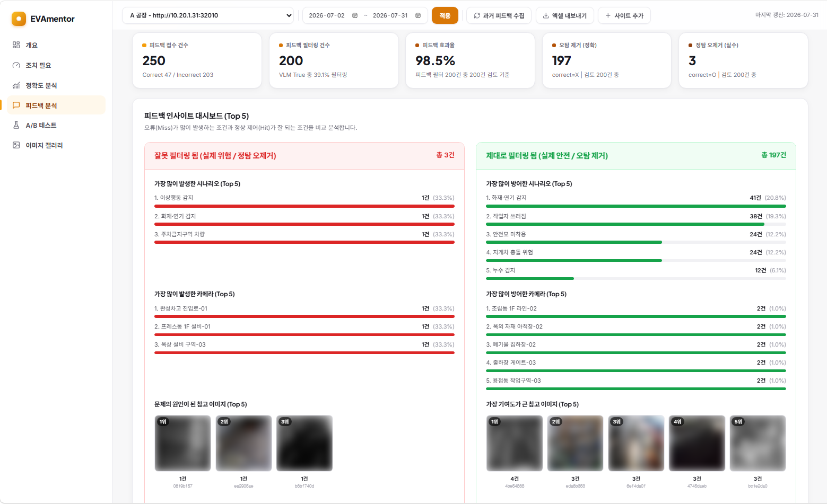Open the end date calendar picker icon

pos(418,15)
